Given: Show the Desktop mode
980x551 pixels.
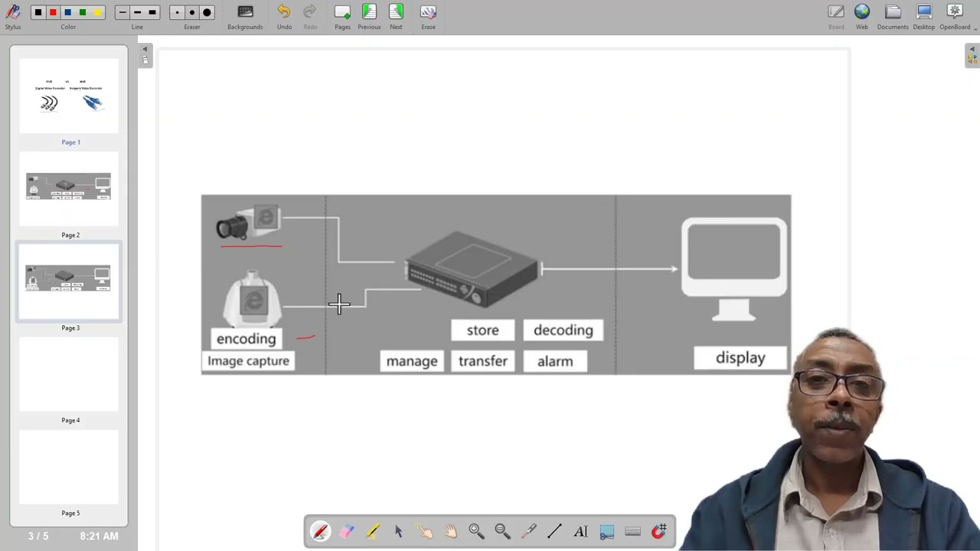Looking at the screenshot, I should [923, 16].
